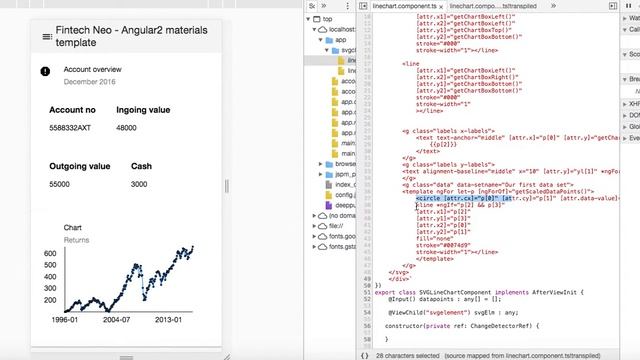This screenshot has width=640, height=360.
Task: Switch to the Sources panel tab
Action: pyautogui.click(x=312, y=6)
